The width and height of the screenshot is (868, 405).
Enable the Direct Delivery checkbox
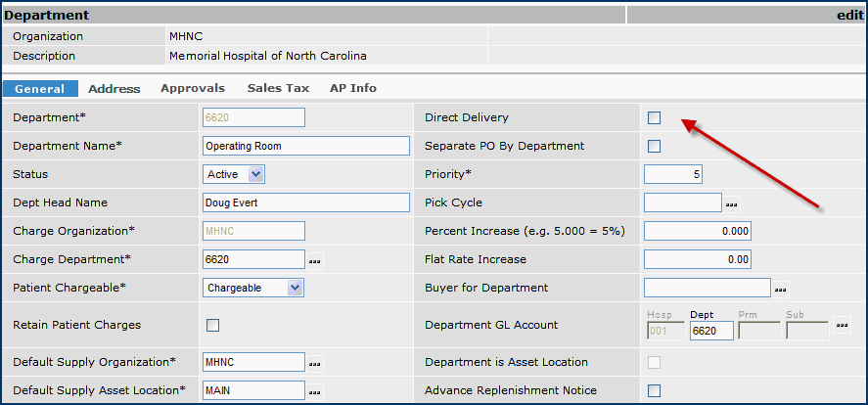(x=654, y=118)
